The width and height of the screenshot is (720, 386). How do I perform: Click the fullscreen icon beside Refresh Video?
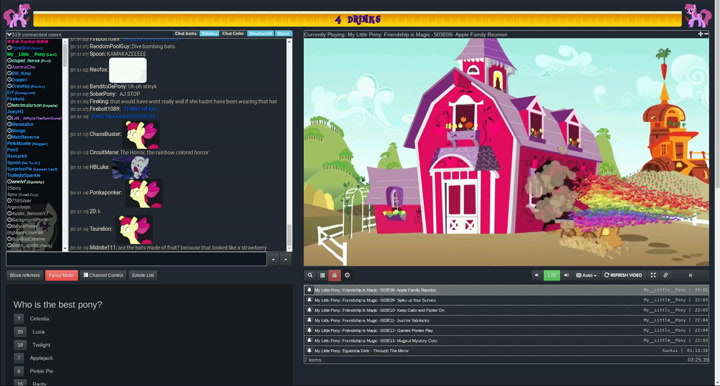(x=653, y=275)
